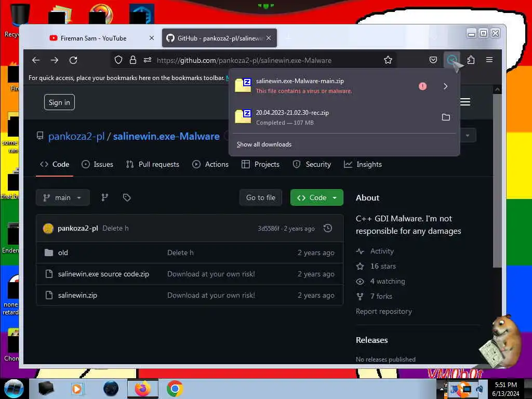Open the tracking protection shield icon
This screenshot has width=532, height=399.
pyautogui.click(x=118, y=60)
